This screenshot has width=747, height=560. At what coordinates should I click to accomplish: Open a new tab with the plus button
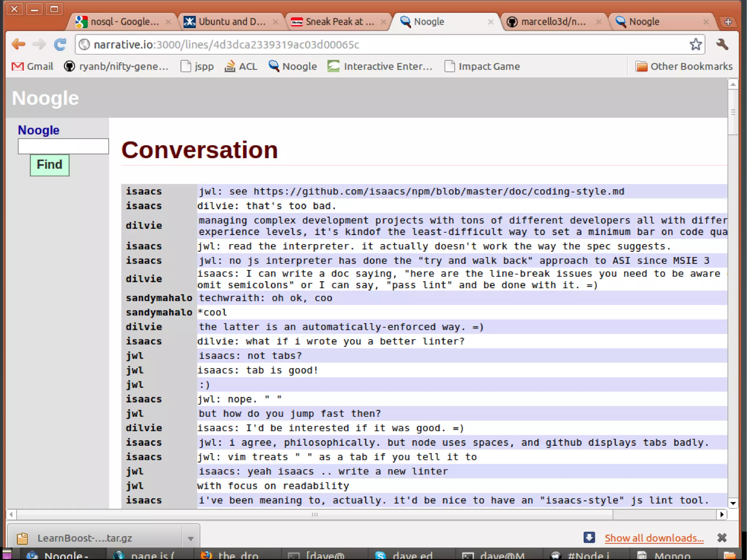pyautogui.click(x=728, y=22)
